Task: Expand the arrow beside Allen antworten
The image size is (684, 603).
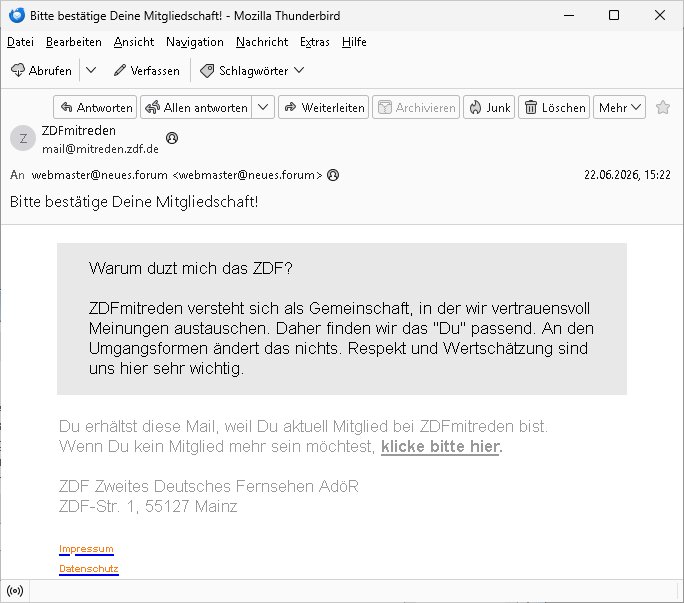Action: pos(263,107)
